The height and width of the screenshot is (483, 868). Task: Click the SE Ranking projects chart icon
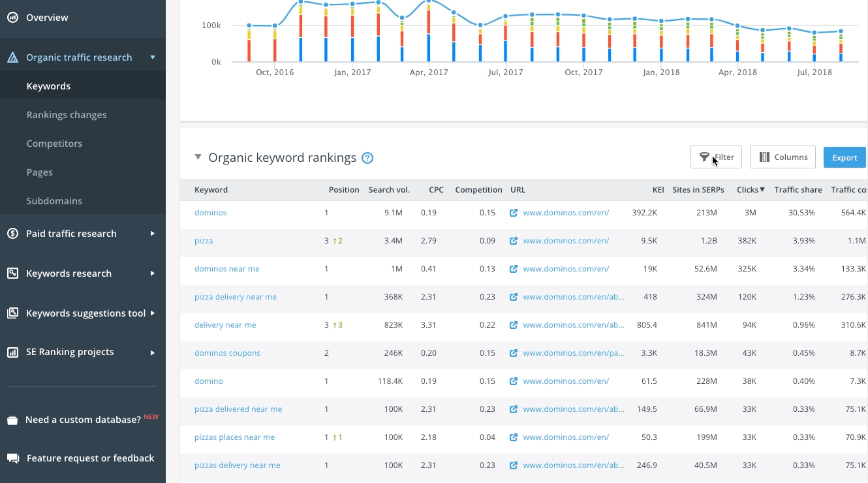(x=12, y=352)
